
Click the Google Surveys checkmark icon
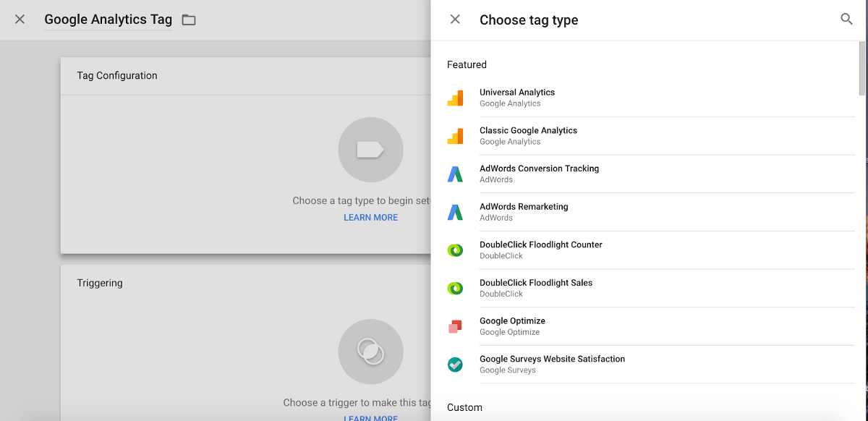point(455,365)
